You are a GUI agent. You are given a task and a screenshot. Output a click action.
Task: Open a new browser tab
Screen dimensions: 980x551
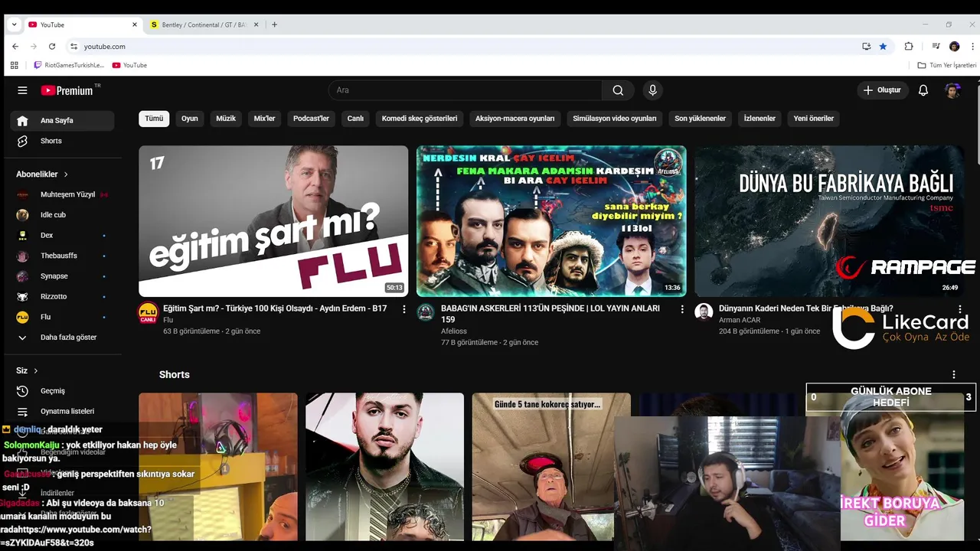click(x=274, y=24)
